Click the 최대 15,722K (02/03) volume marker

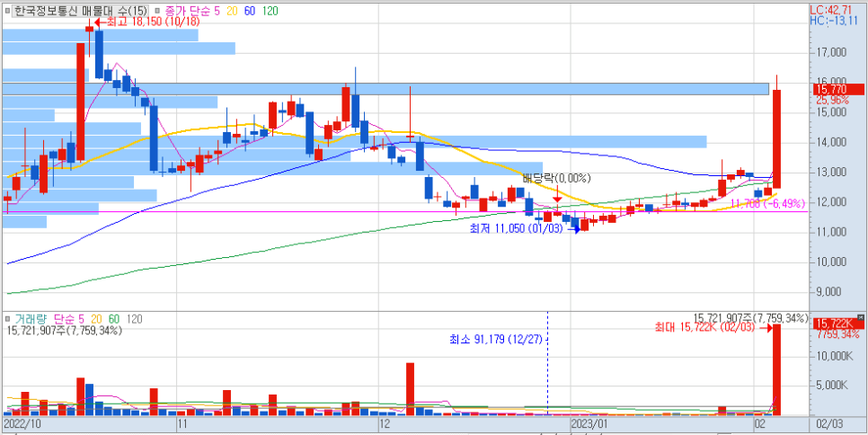(x=714, y=328)
